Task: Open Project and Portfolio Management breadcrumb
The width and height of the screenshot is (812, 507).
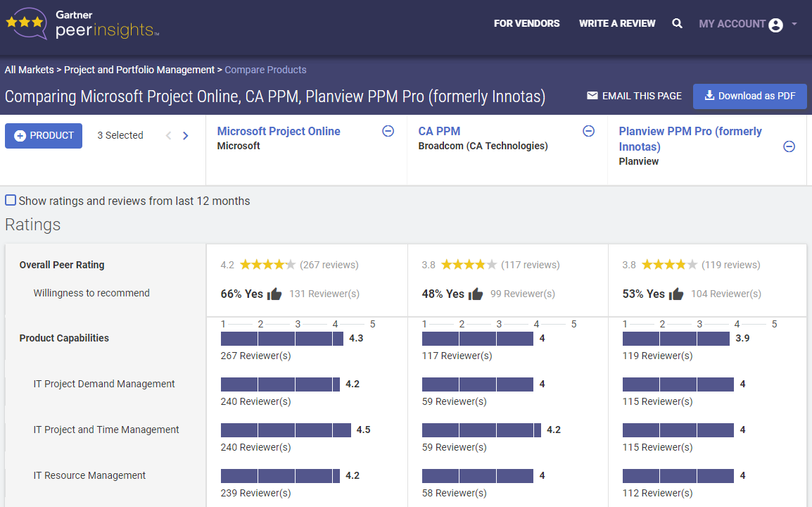Action: [139, 70]
